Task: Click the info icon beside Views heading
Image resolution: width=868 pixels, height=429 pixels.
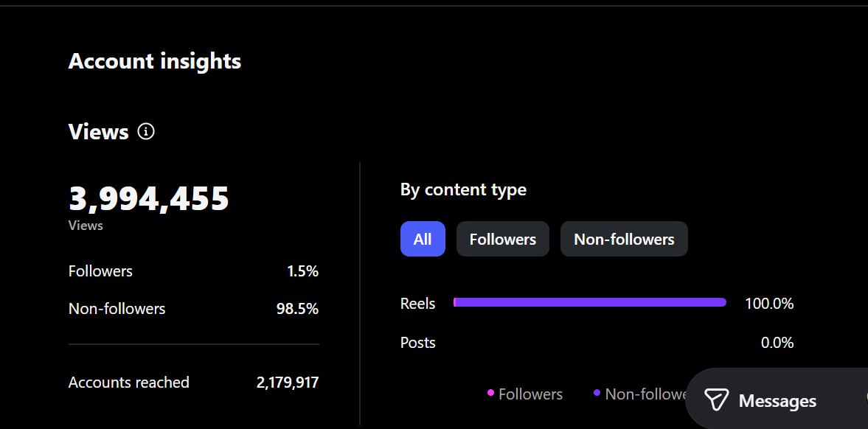Action: point(146,132)
